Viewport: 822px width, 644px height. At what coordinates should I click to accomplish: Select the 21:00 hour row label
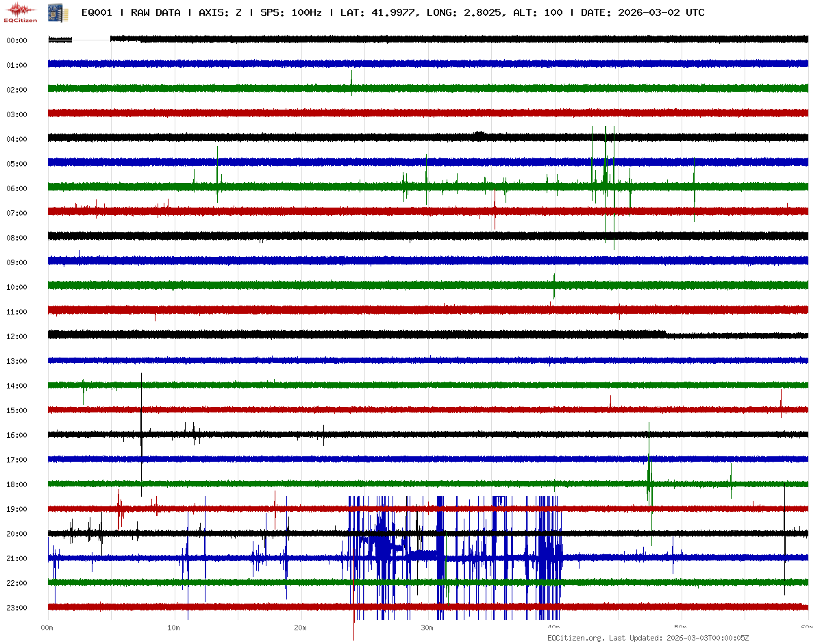click(16, 558)
